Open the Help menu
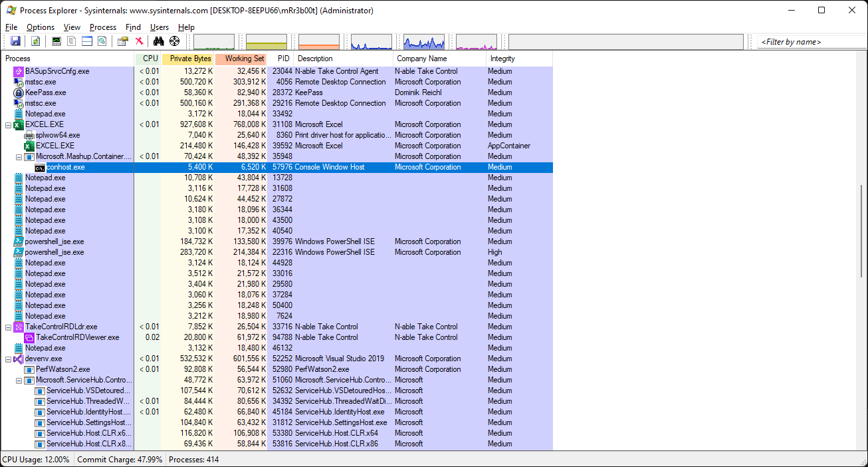 click(187, 27)
